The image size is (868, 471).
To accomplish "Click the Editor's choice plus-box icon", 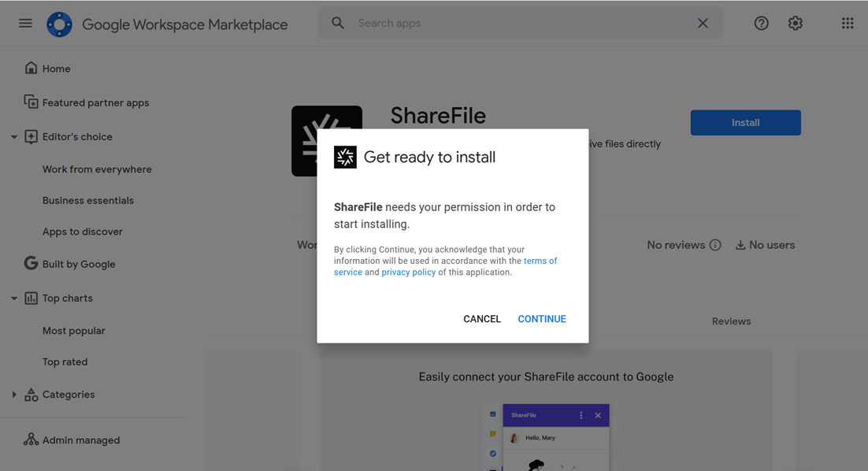I will 31,136.
